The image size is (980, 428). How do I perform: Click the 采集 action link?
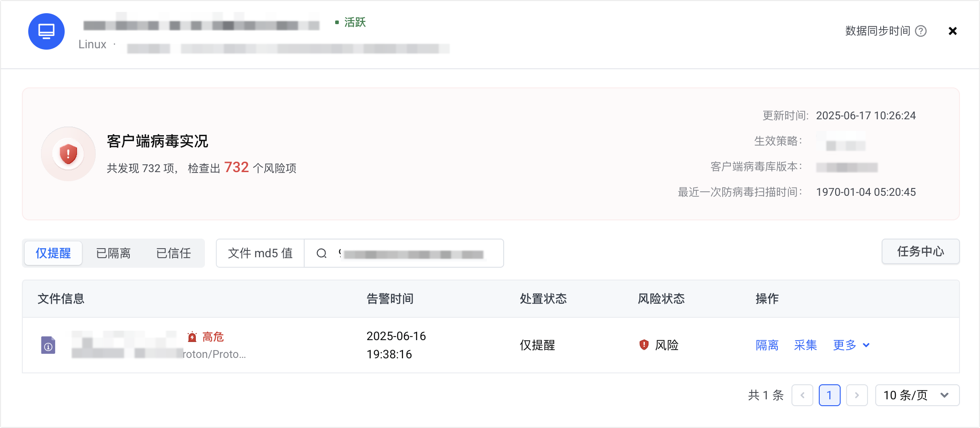pos(806,345)
